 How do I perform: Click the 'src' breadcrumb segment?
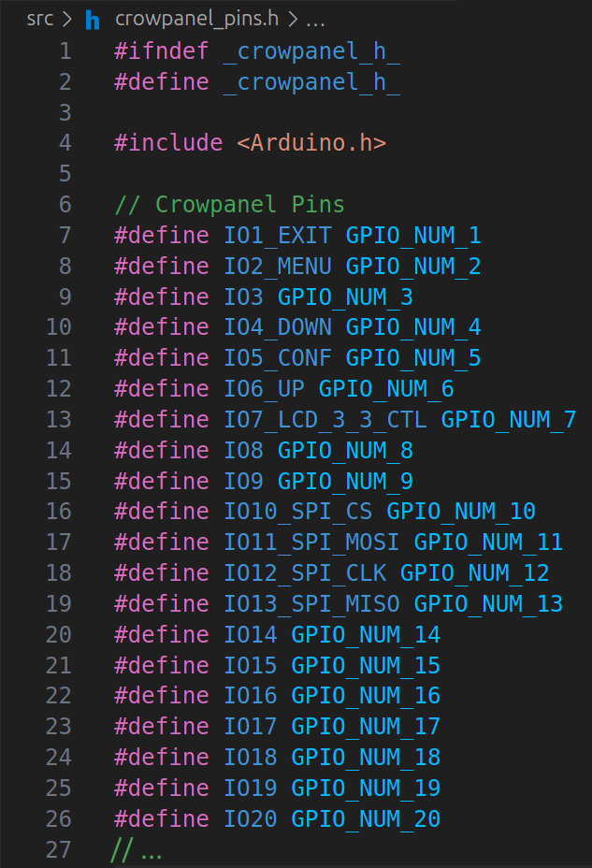pyautogui.click(x=40, y=19)
